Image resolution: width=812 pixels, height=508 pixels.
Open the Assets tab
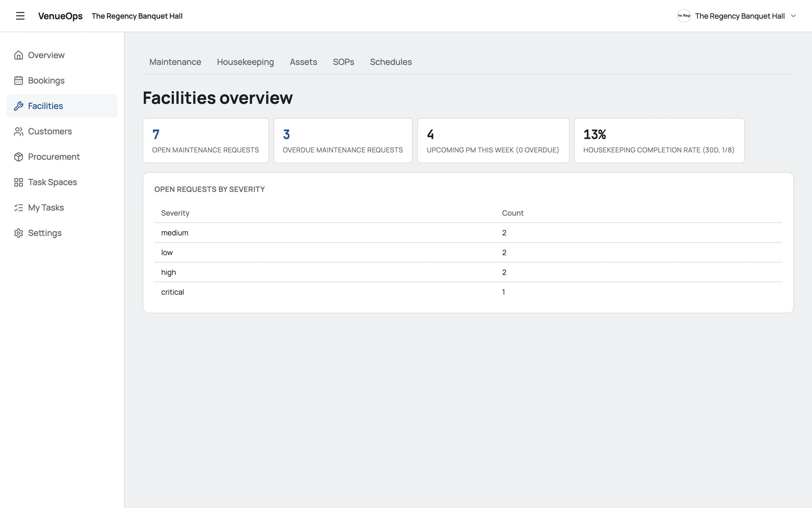303,62
